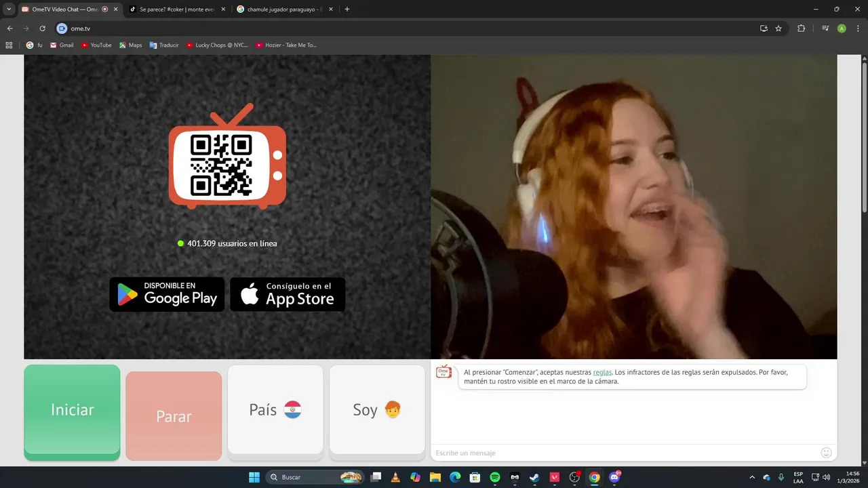Viewport: 868px width, 488px height.
Task: Open OBS Studio from the taskbar
Action: [575, 477]
